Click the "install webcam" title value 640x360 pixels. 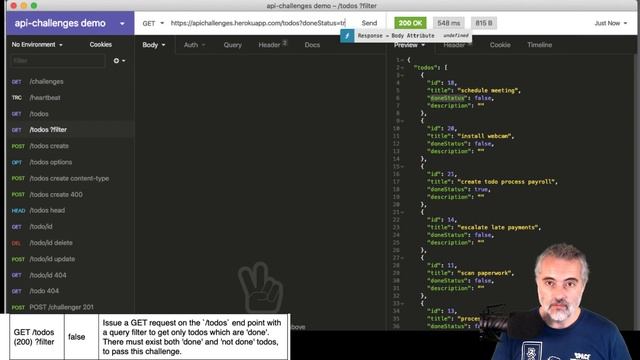485,136
